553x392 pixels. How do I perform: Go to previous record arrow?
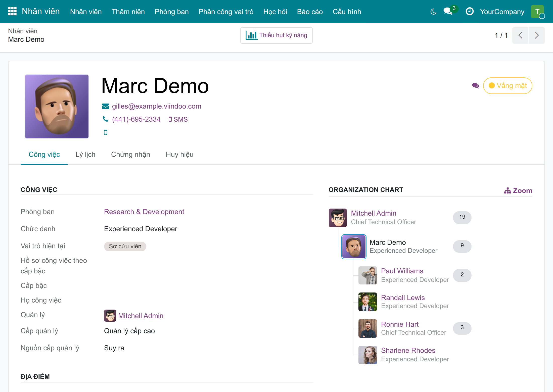click(520, 35)
